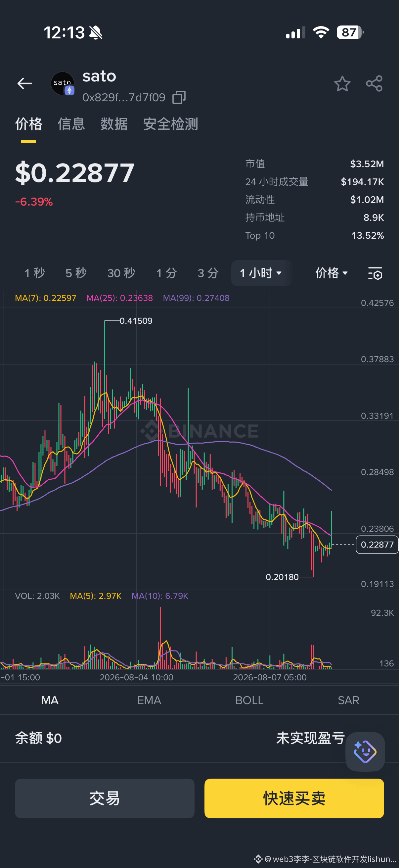This screenshot has width=399, height=868.
Task: Tap the 2026-08-07 05:00 time label
Action: (x=270, y=677)
